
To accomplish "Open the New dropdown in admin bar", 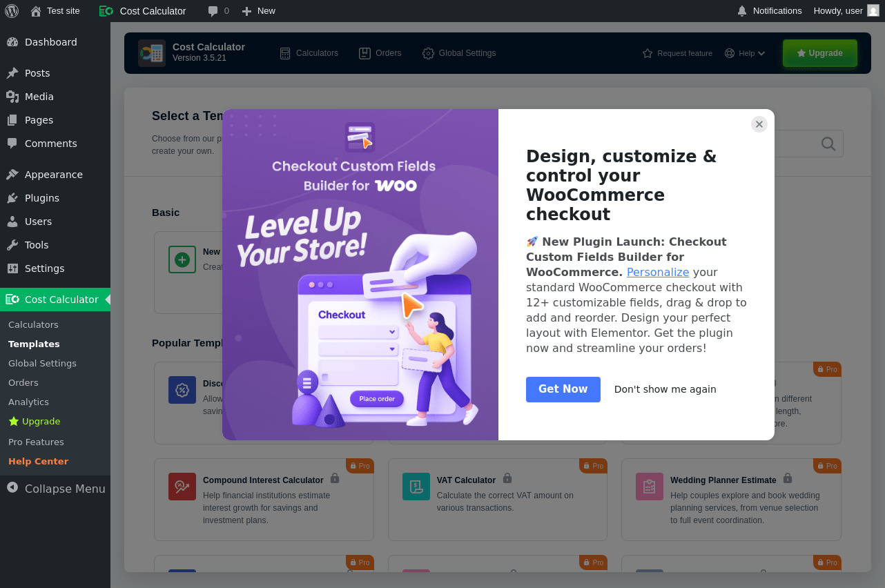I will coord(258,11).
